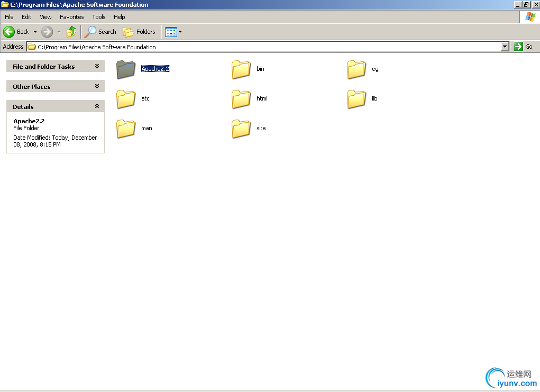Toggle the Folders tree pane
Image resolution: width=540 pixels, height=392 pixels.
tap(139, 32)
